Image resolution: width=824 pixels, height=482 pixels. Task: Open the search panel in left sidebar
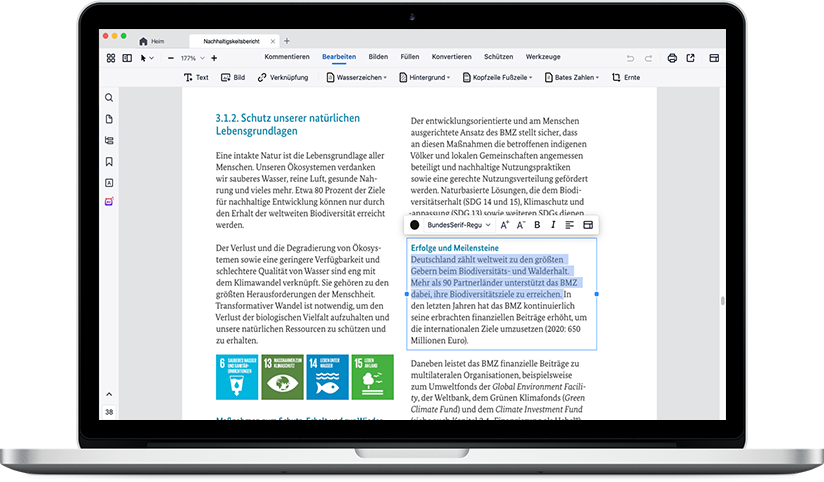point(109,98)
